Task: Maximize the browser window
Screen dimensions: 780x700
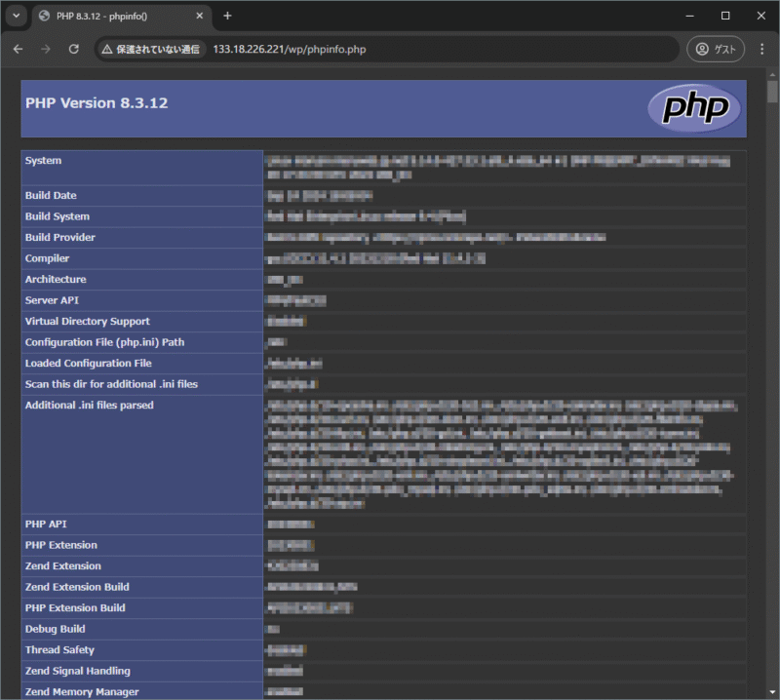Action: [725, 16]
